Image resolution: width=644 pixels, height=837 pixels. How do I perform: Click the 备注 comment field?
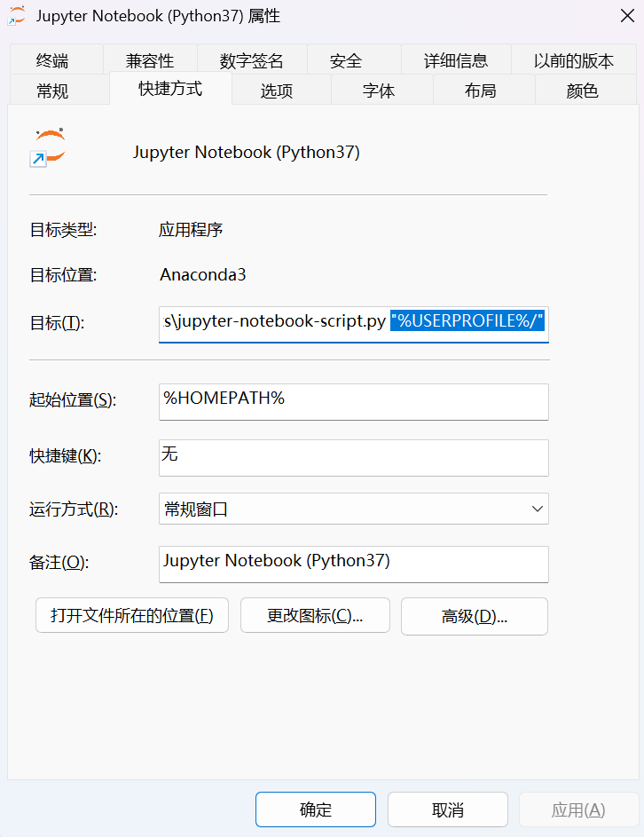(354, 565)
